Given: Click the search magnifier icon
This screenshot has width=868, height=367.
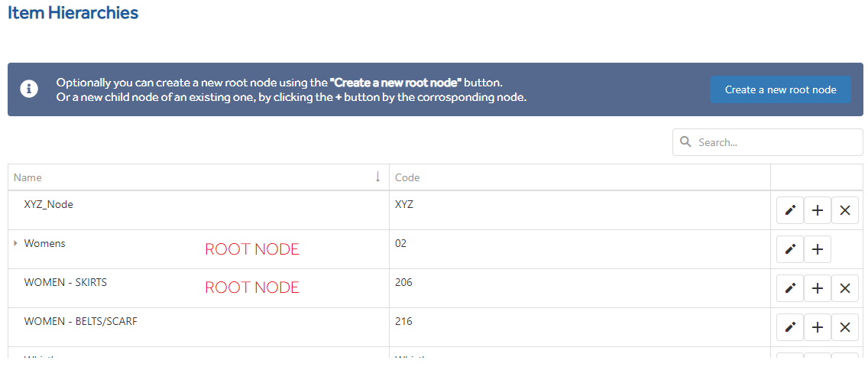Looking at the screenshot, I should tap(685, 142).
